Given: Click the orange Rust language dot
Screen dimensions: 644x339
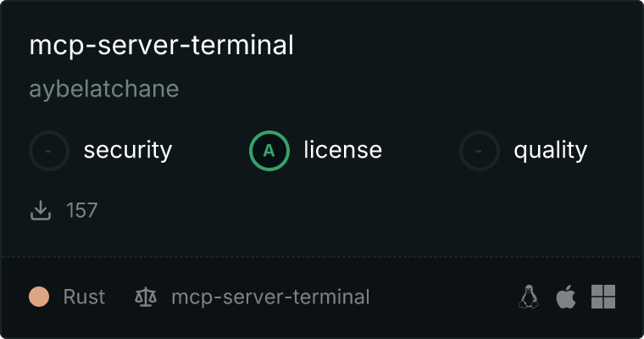Looking at the screenshot, I should (39, 297).
